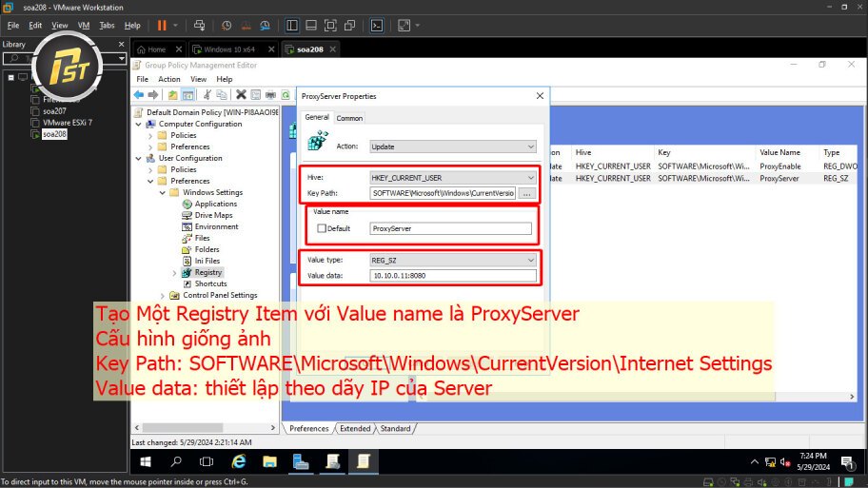
Task: Open Task View on the taskbar
Action: pos(207,461)
